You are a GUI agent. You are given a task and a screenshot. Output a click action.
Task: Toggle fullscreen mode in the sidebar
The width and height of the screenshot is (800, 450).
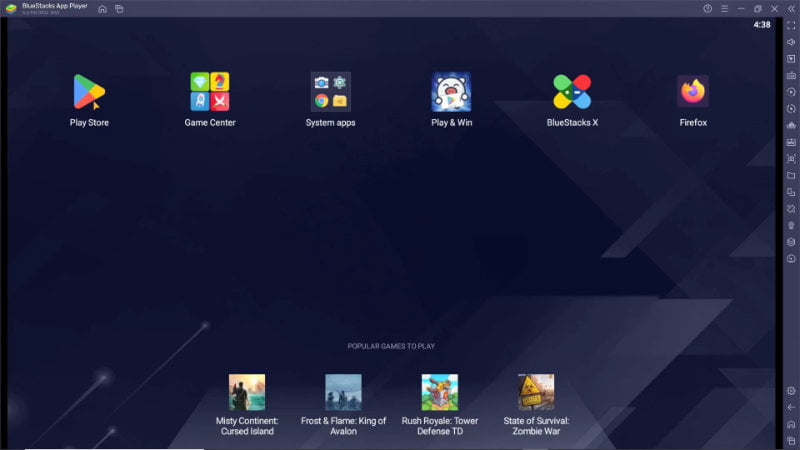point(791,24)
